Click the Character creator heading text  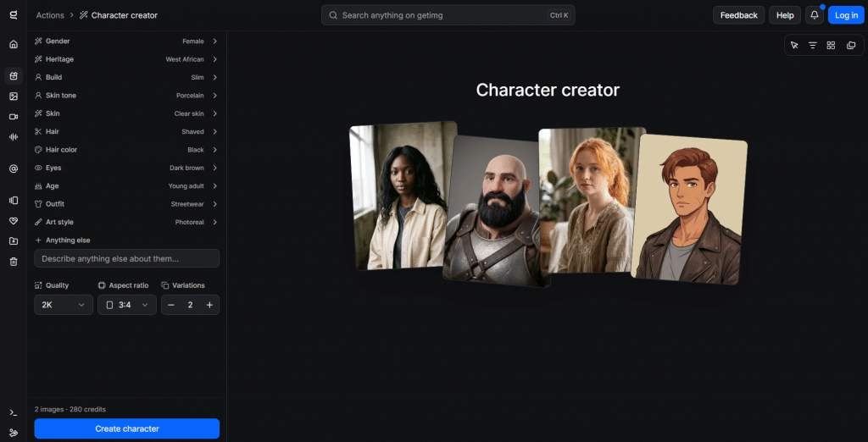coord(548,90)
